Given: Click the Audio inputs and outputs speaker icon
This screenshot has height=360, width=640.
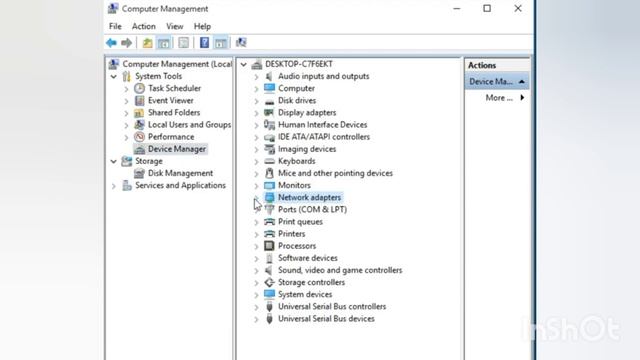Looking at the screenshot, I should [269, 76].
